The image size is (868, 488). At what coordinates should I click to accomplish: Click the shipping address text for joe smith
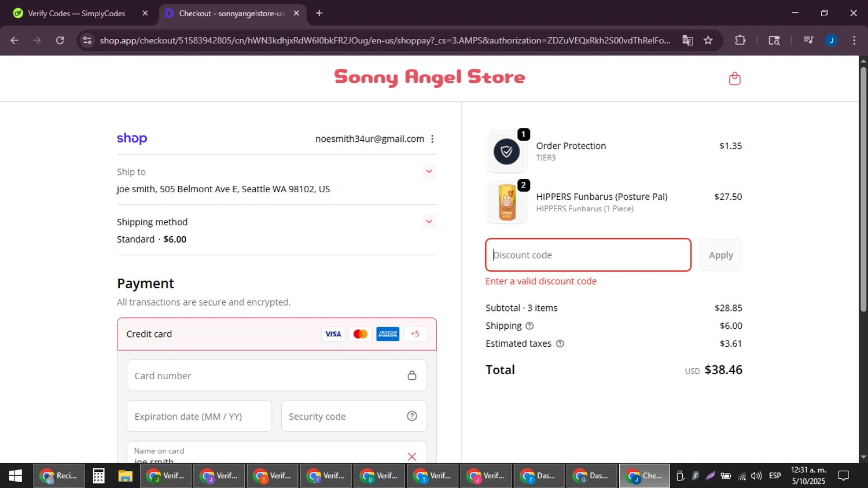[x=223, y=189]
